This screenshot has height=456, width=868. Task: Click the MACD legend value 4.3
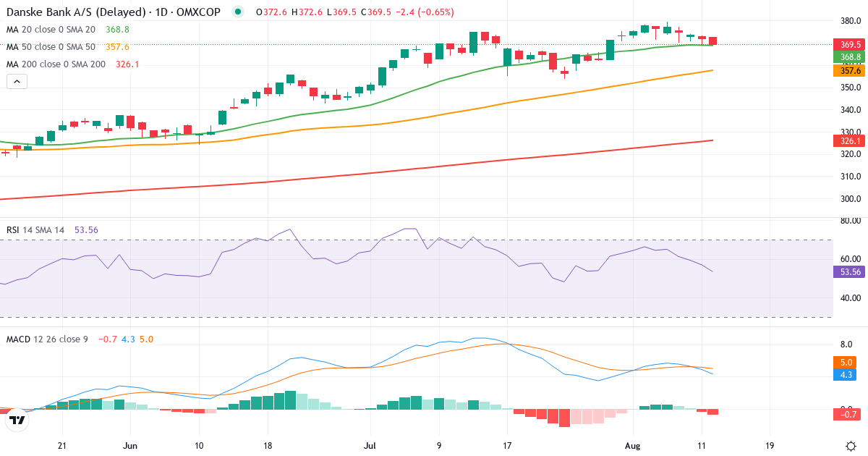click(127, 339)
